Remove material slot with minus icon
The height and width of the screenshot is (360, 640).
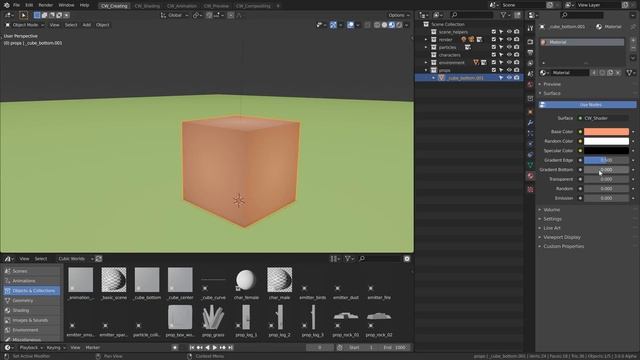pos(633,48)
